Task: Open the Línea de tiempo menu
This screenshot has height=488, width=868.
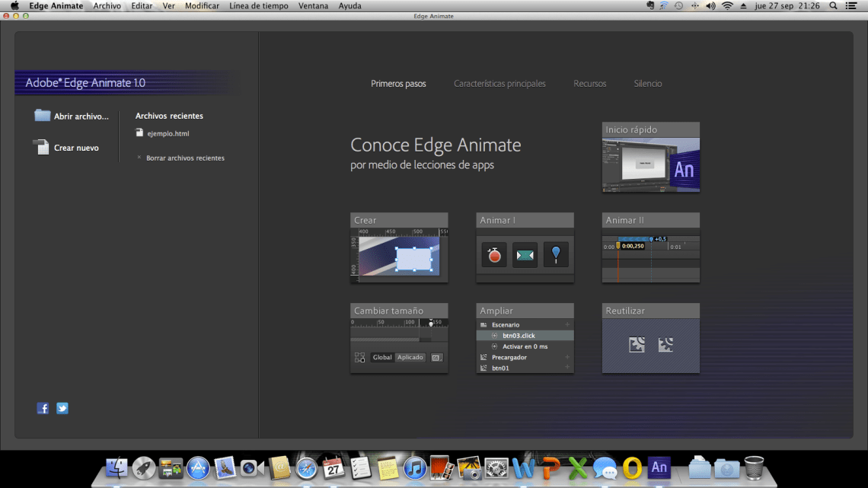Action: pyautogui.click(x=258, y=6)
